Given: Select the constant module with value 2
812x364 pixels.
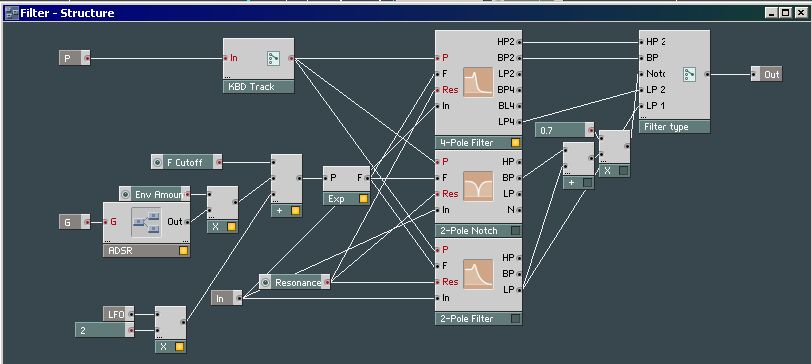Looking at the screenshot, I should pyautogui.click(x=105, y=330).
